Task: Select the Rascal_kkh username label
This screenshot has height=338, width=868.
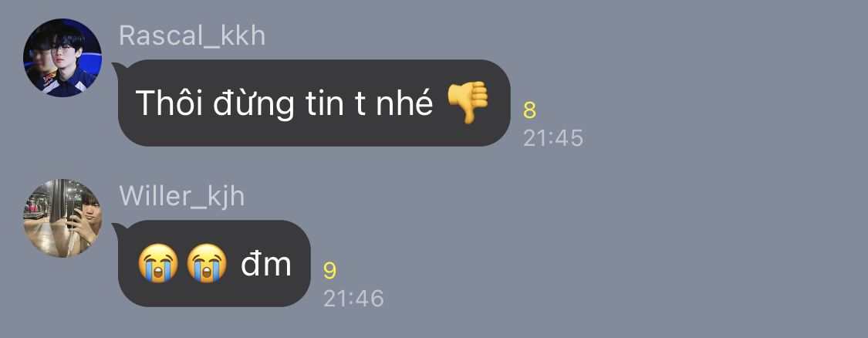Action: (192, 36)
